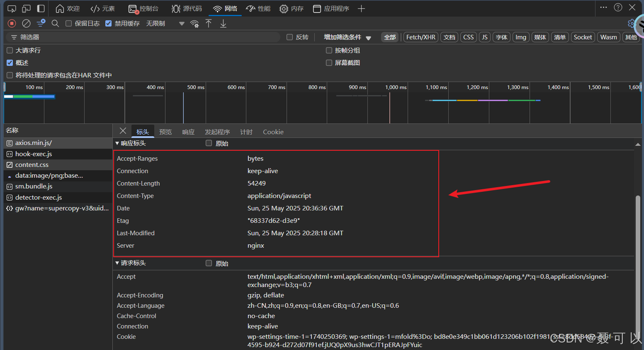
Task: Open the 无限制 throttling dropdown
Action: [x=165, y=24]
